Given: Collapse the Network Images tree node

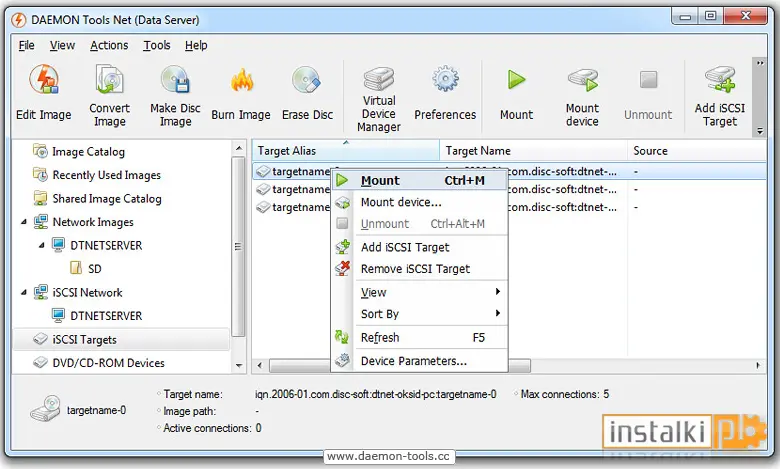Looking at the screenshot, I should 23,222.
